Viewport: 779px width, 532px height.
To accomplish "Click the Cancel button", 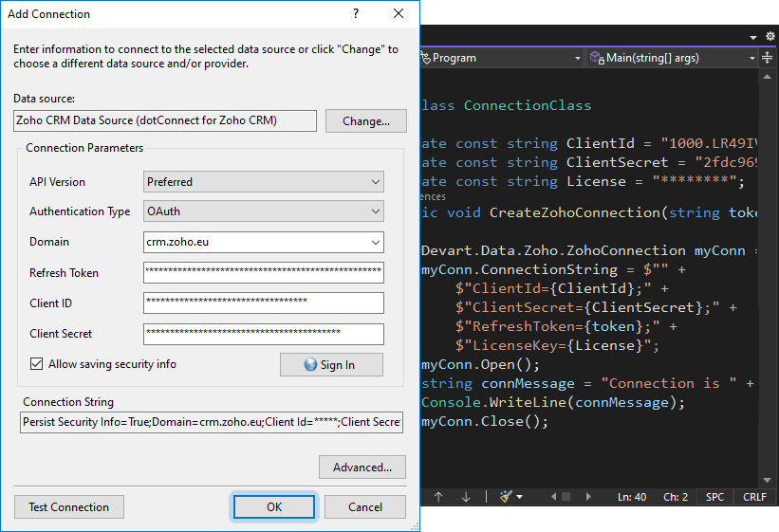I will click(365, 506).
